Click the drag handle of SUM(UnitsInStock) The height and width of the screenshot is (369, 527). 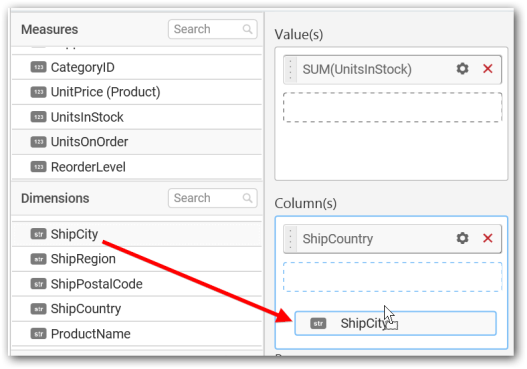click(x=290, y=70)
